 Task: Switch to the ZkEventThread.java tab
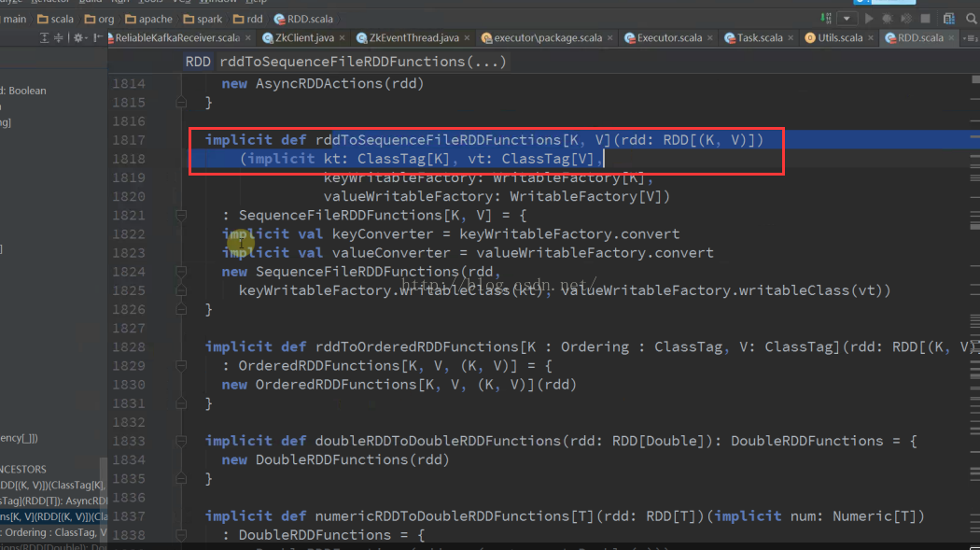pos(413,38)
